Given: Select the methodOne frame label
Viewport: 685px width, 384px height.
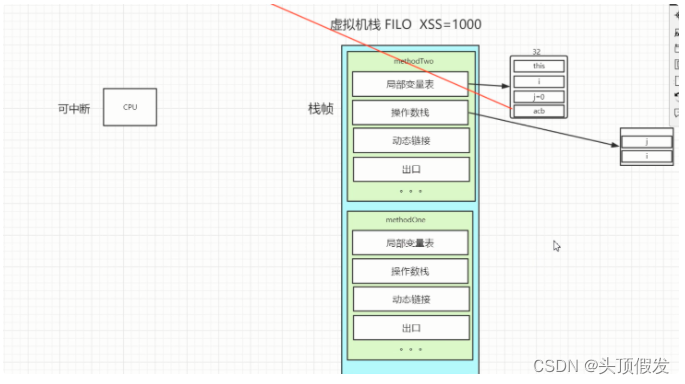Looking at the screenshot, I should click(x=405, y=220).
